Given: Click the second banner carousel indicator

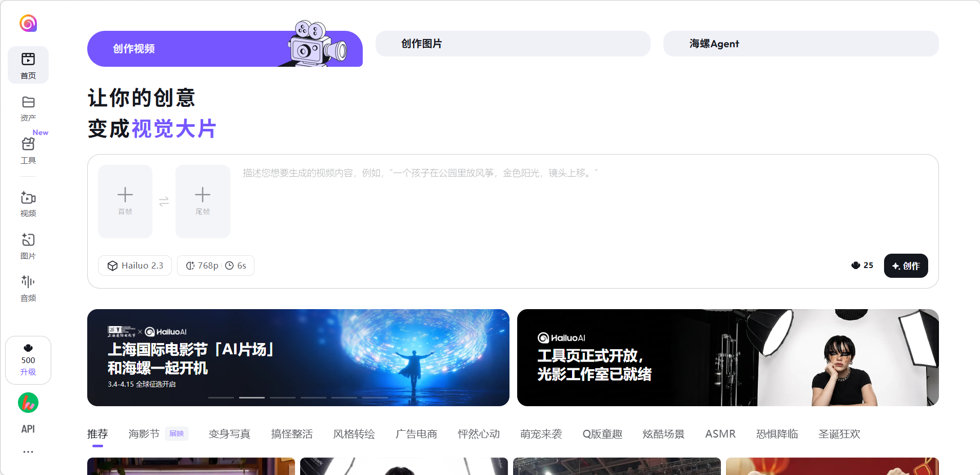Looking at the screenshot, I should click(x=252, y=397).
